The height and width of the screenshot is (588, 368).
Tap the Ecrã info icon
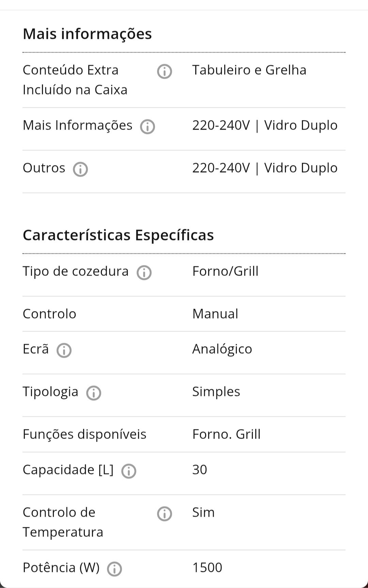[64, 350]
